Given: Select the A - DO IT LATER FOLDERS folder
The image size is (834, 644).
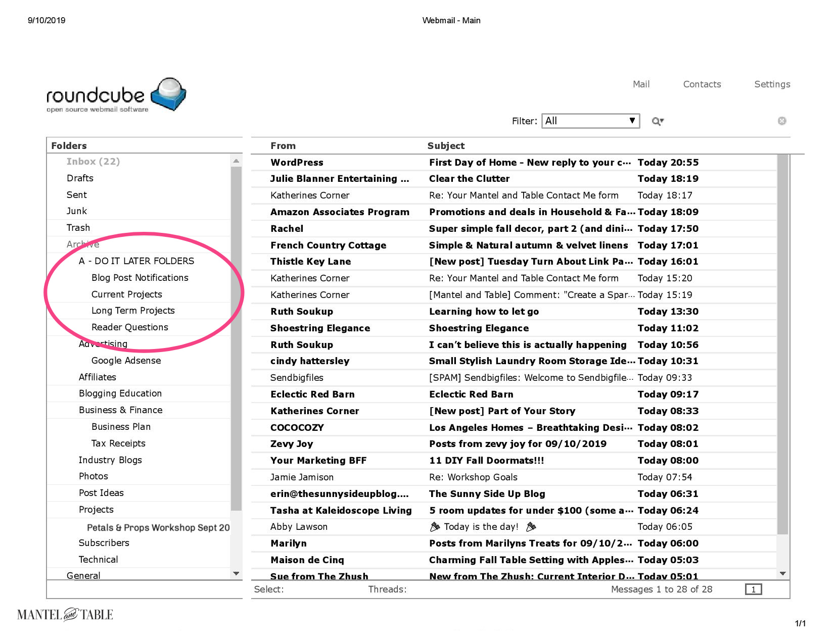Looking at the screenshot, I should click(138, 261).
